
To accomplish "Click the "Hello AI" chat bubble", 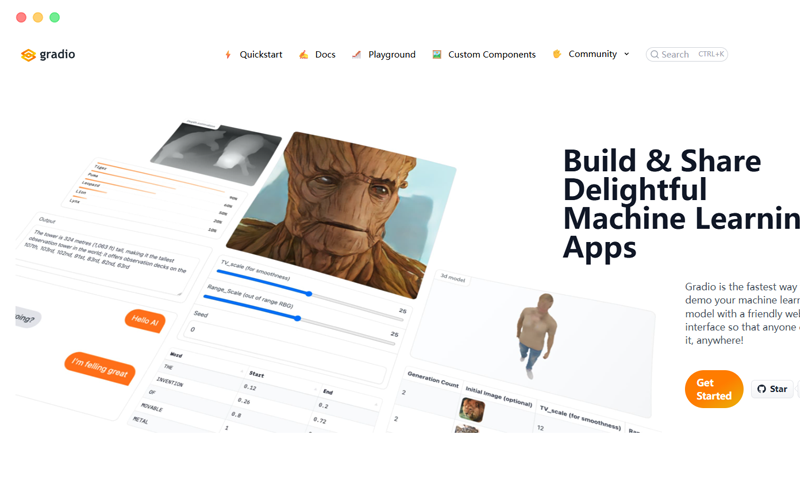I will click(x=145, y=321).
